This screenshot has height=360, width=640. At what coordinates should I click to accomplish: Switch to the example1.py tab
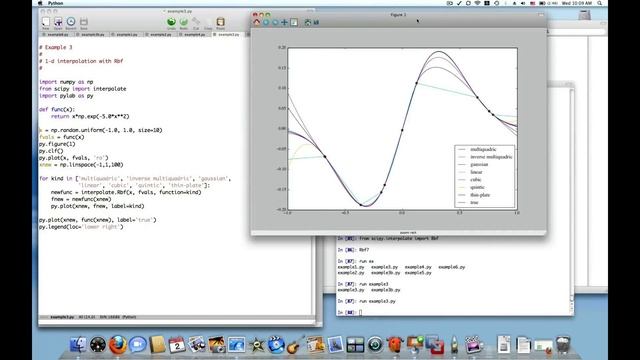pos(127,35)
